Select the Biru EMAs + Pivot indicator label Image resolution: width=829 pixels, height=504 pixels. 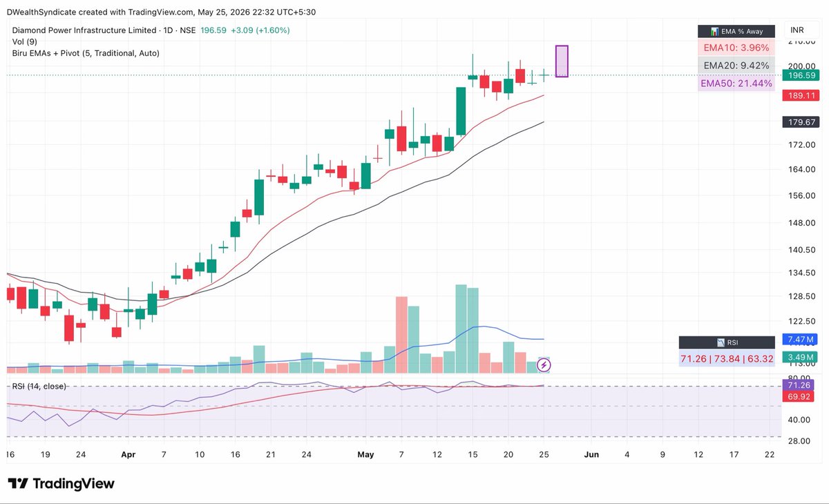pos(86,52)
